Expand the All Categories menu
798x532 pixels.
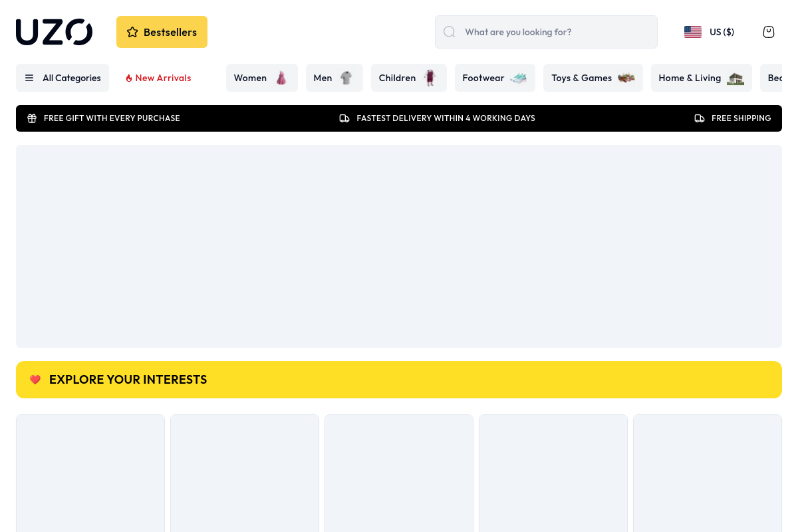click(63, 78)
